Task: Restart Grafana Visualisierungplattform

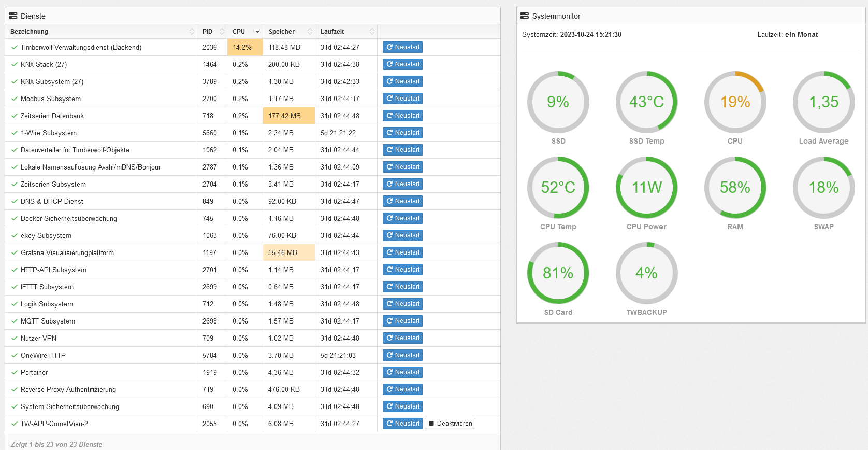Action: coord(402,252)
